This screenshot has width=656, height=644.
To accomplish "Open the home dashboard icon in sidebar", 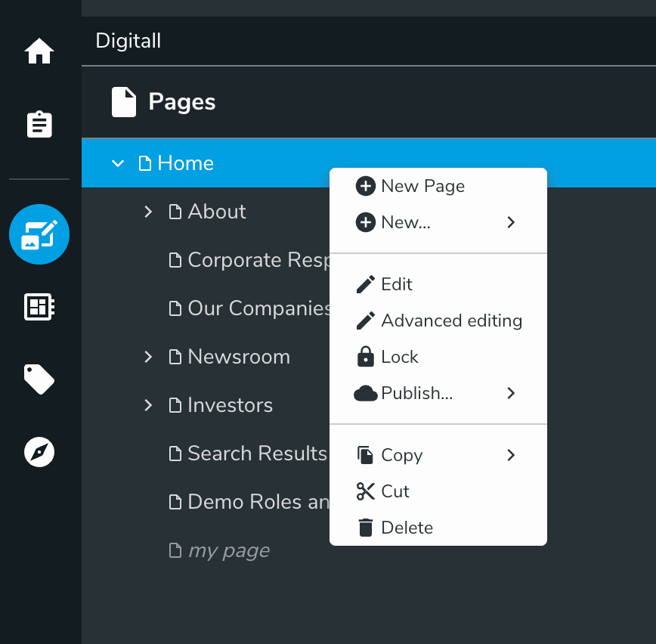I will [39, 51].
